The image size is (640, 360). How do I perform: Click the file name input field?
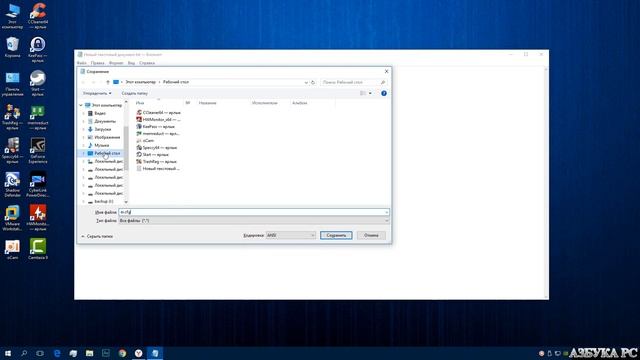pos(253,212)
